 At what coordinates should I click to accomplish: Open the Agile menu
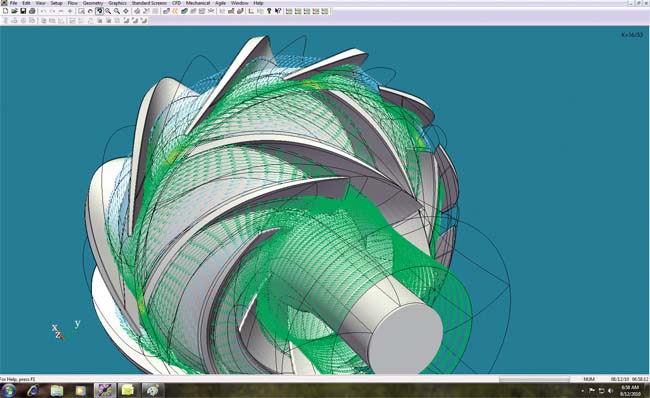221,3
